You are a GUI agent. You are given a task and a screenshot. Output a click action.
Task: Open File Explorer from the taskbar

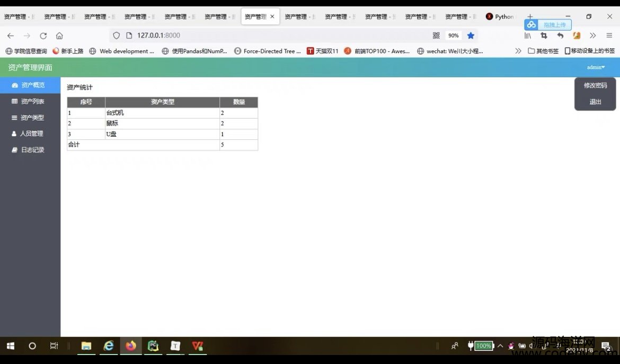tap(86, 346)
